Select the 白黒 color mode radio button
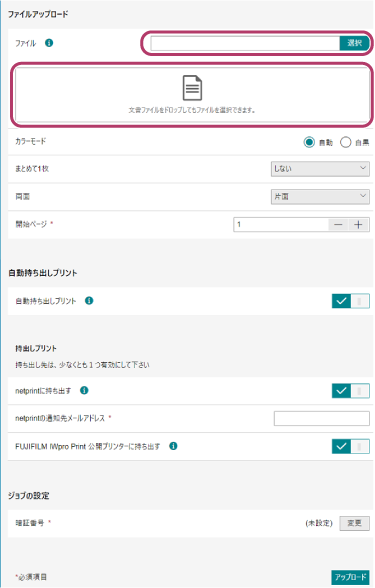 coord(345,142)
